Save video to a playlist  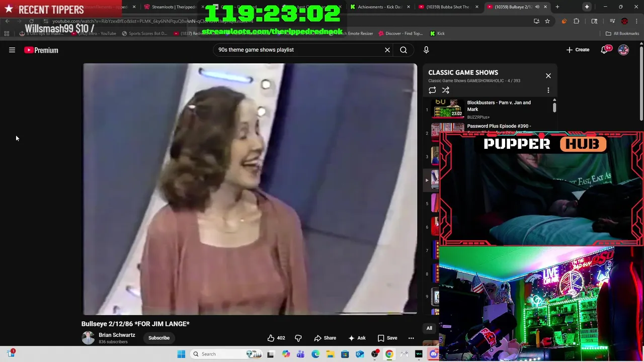(387, 338)
